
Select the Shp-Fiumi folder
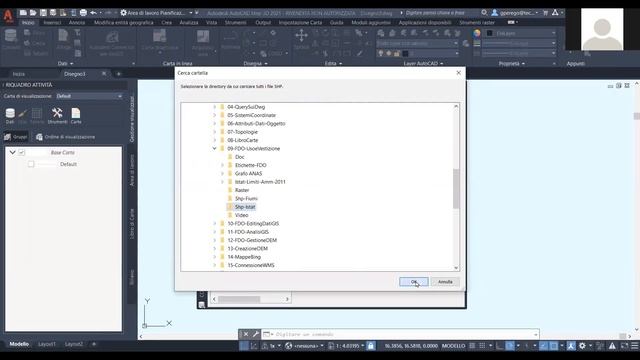point(246,198)
